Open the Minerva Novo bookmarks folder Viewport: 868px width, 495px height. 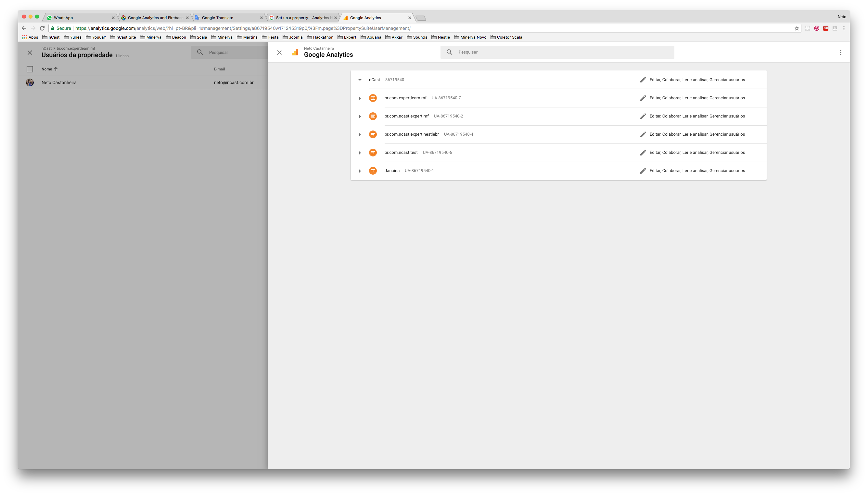tap(470, 37)
